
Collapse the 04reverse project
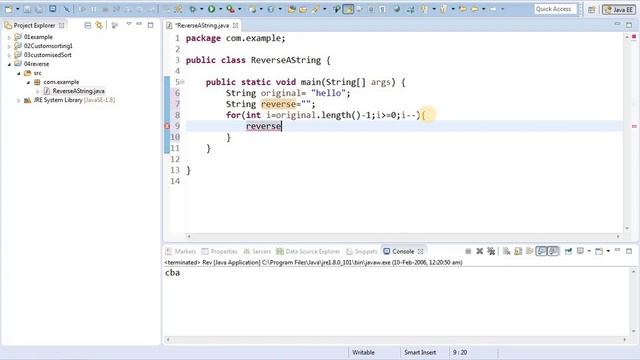[9, 64]
